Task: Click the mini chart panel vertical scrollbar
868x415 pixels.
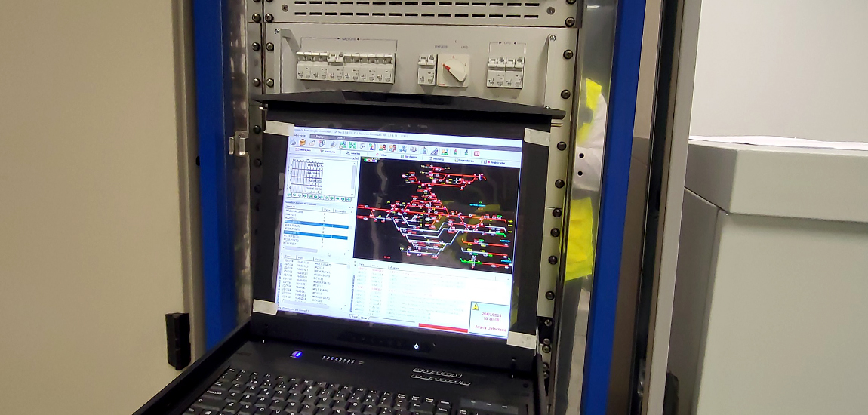Action: tap(353, 174)
